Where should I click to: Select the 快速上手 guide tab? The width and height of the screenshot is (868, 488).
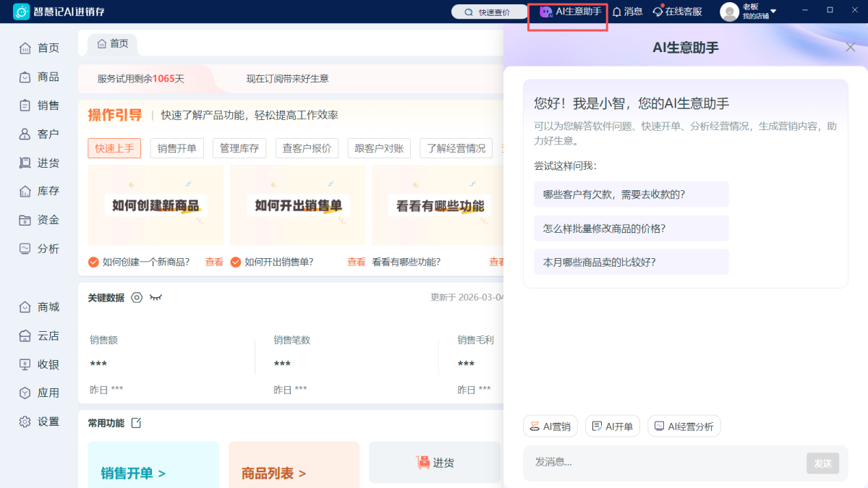point(114,148)
